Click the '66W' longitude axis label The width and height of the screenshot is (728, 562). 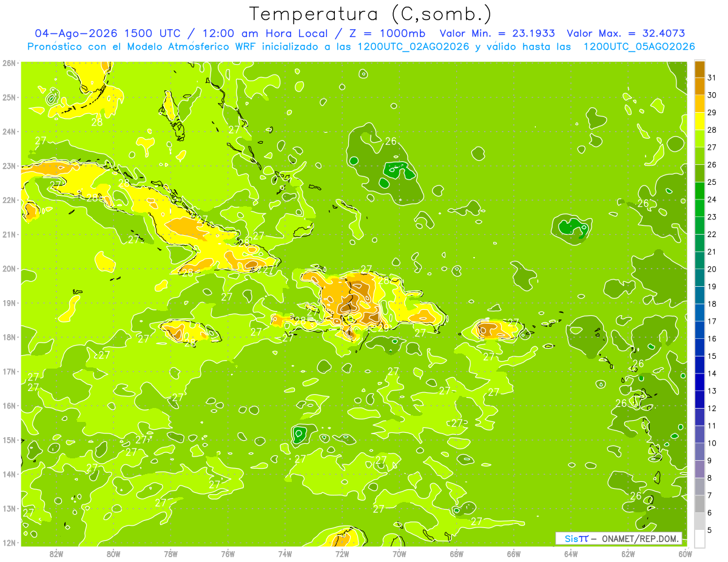point(514,554)
